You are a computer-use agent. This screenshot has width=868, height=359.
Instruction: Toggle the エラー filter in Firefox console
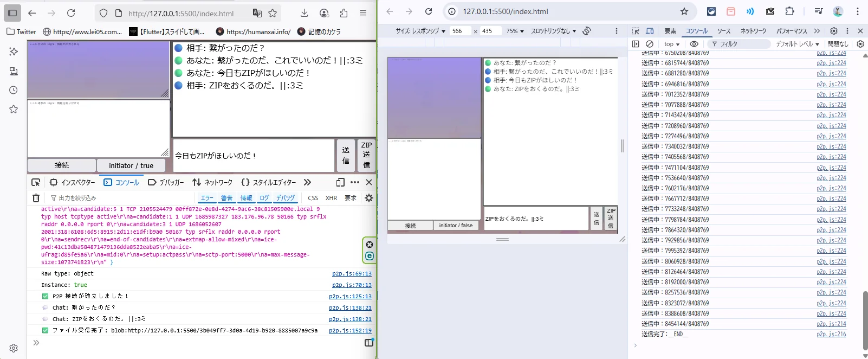(x=207, y=198)
